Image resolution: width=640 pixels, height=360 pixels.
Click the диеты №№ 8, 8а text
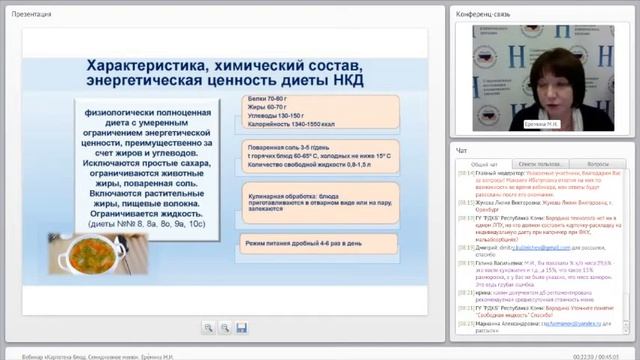(147, 224)
